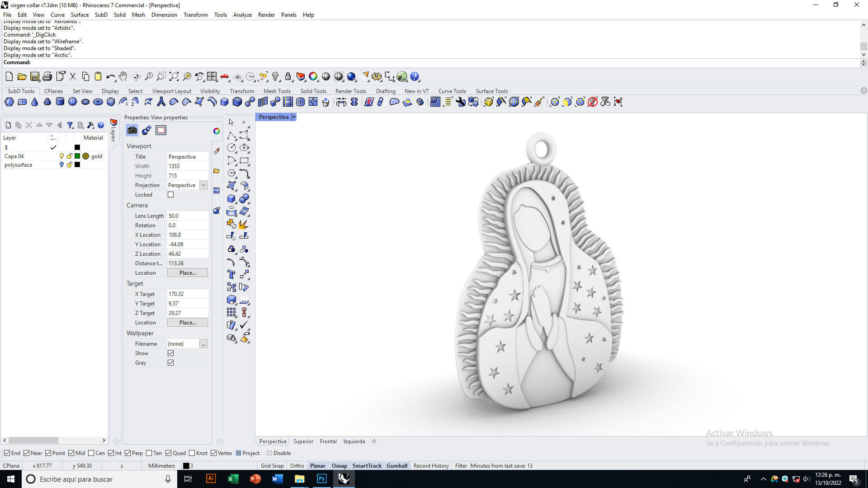Switch to the Curve Tools toolbar tab
This screenshot has height=488, width=868.
[452, 91]
